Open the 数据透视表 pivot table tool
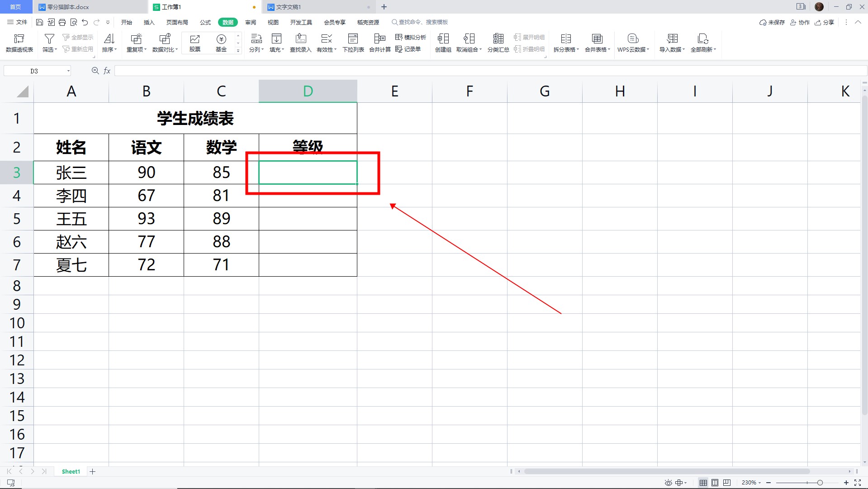This screenshot has width=868, height=489. click(19, 43)
